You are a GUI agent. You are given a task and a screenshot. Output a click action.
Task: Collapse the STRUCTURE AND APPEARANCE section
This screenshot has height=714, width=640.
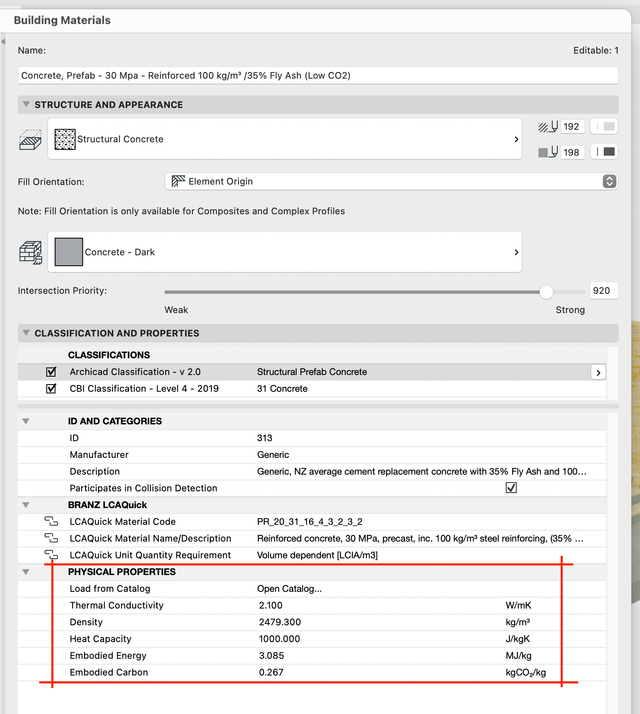tap(26, 104)
